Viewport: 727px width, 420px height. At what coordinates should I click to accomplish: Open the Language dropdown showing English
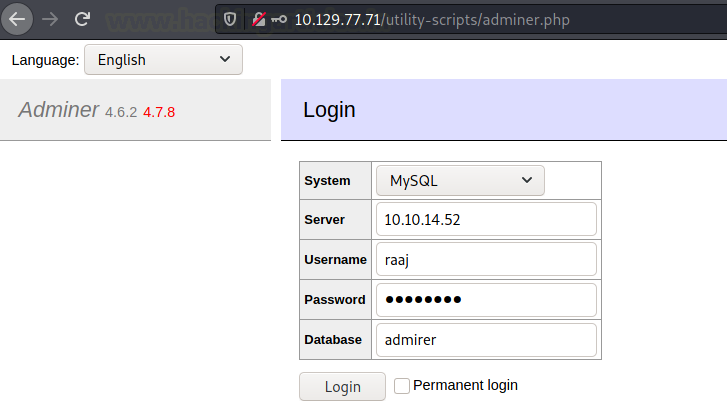coord(163,60)
